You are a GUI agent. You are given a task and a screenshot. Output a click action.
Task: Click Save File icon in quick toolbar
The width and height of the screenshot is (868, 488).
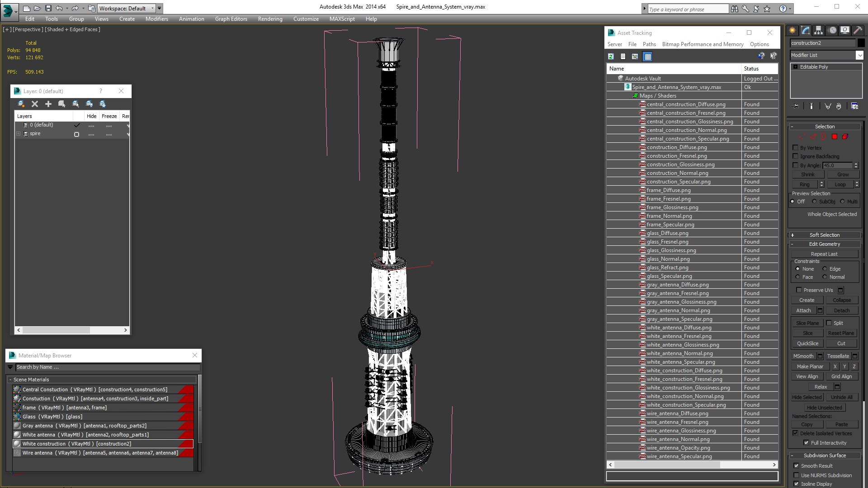[48, 8]
